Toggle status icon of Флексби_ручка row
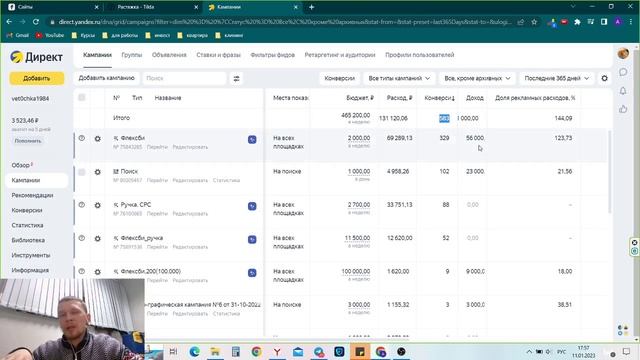The image size is (640, 360). tap(82, 238)
